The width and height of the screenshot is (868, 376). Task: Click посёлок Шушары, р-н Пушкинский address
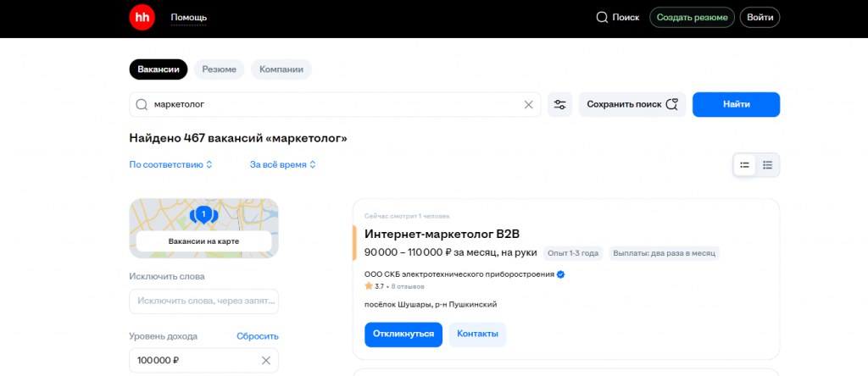click(431, 305)
